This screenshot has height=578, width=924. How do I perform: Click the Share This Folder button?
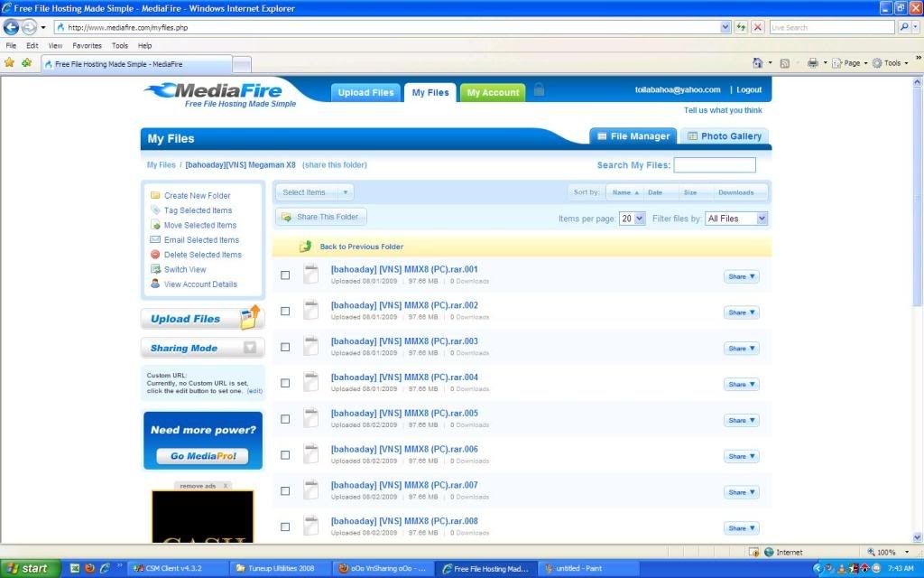pos(321,217)
